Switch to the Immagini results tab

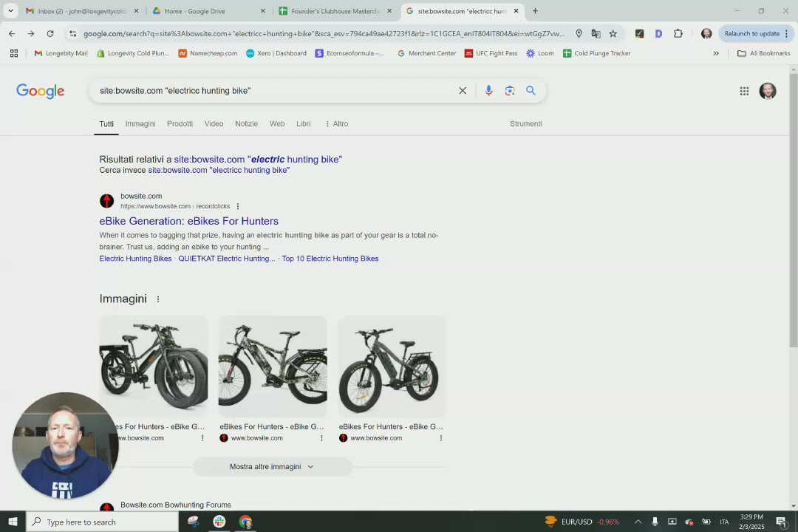coord(140,123)
